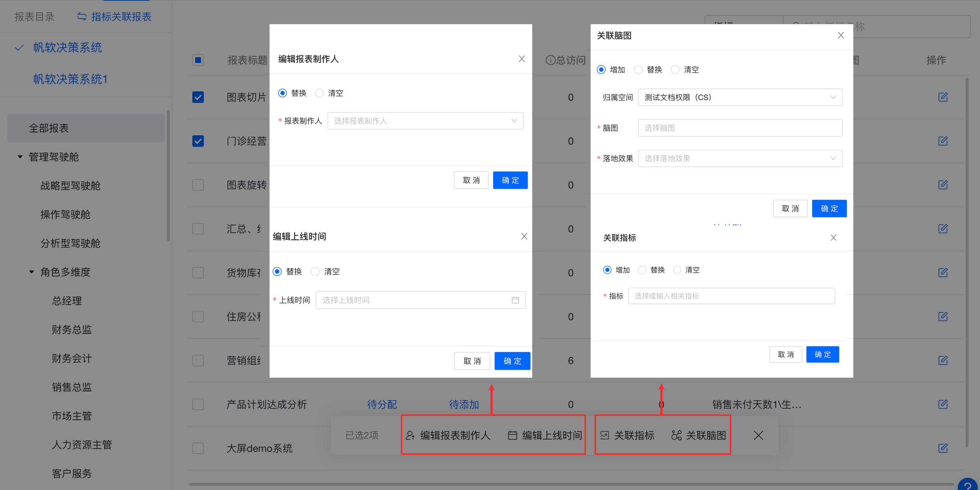980x490 pixels.
Task: Click the table vertical scrollbar
Action: point(966,263)
